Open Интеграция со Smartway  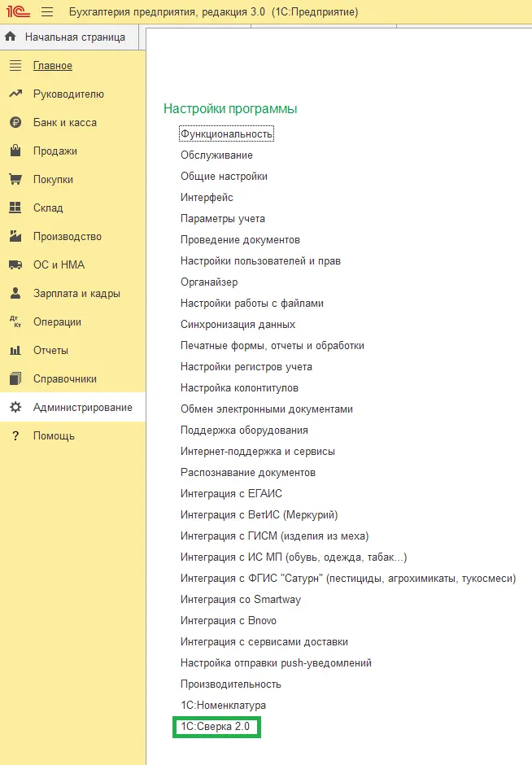[241, 600]
